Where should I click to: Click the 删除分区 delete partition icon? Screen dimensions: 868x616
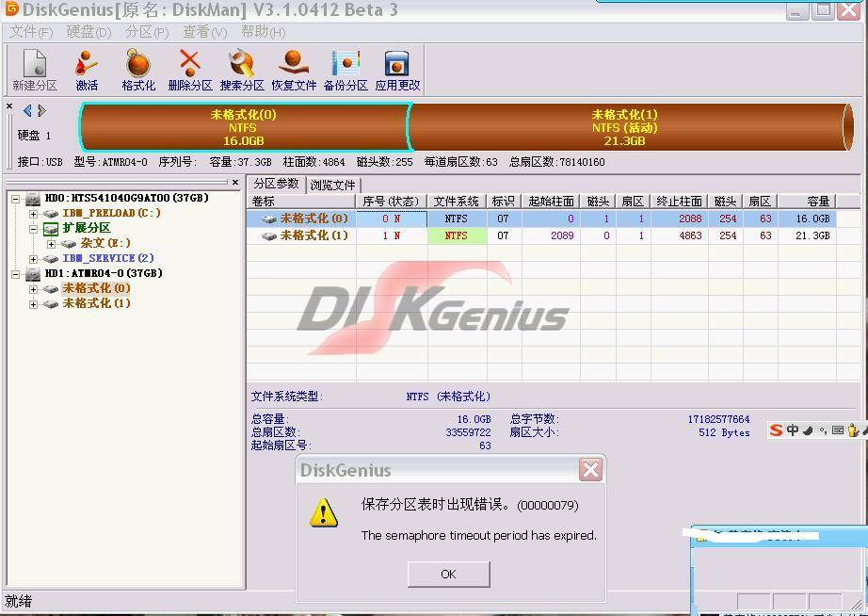point(190,70)
